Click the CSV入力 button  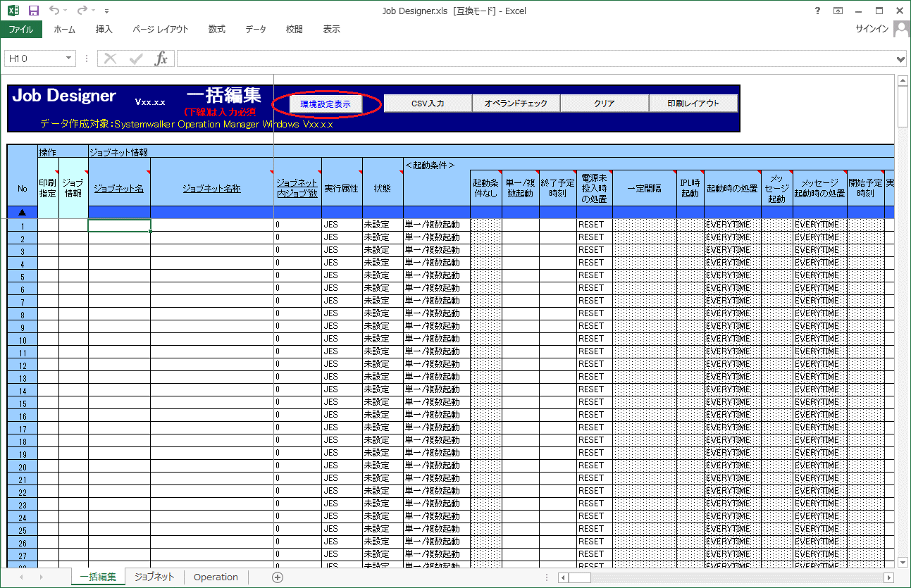point(428,104)
